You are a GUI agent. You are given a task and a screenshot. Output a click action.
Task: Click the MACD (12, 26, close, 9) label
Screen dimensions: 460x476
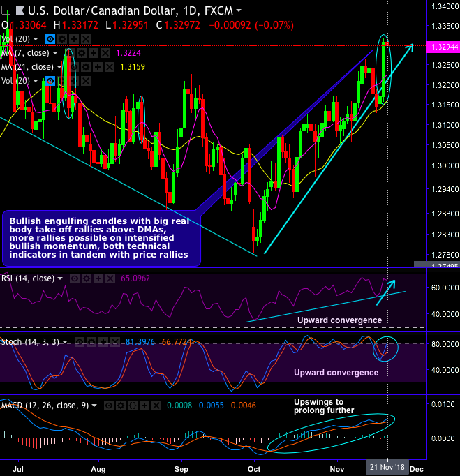(x=45, y=406)
